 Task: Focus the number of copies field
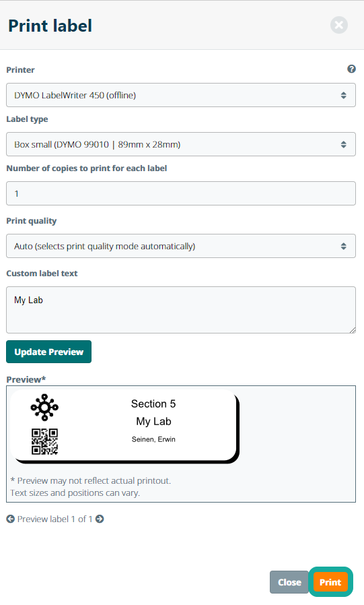pos(180,193)
